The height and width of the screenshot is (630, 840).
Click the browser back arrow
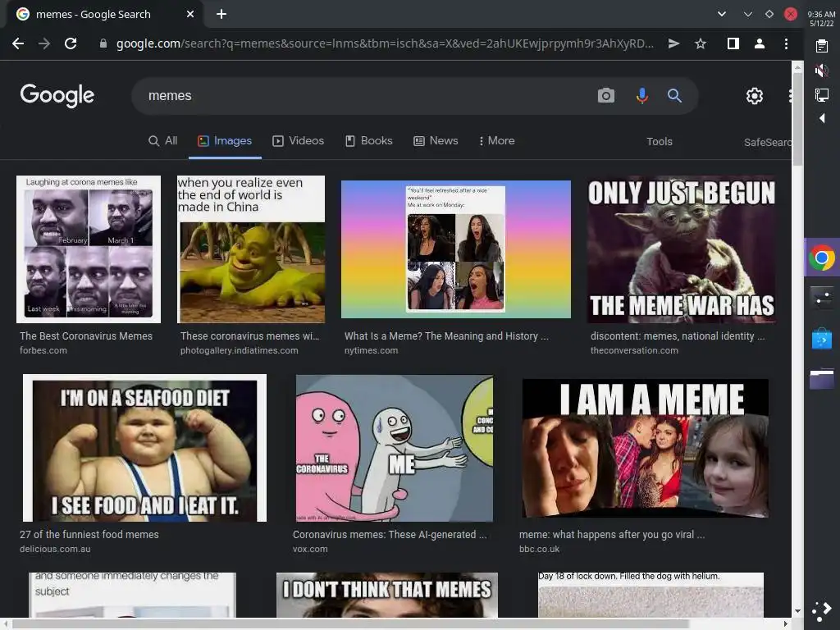tap(18, 44)
